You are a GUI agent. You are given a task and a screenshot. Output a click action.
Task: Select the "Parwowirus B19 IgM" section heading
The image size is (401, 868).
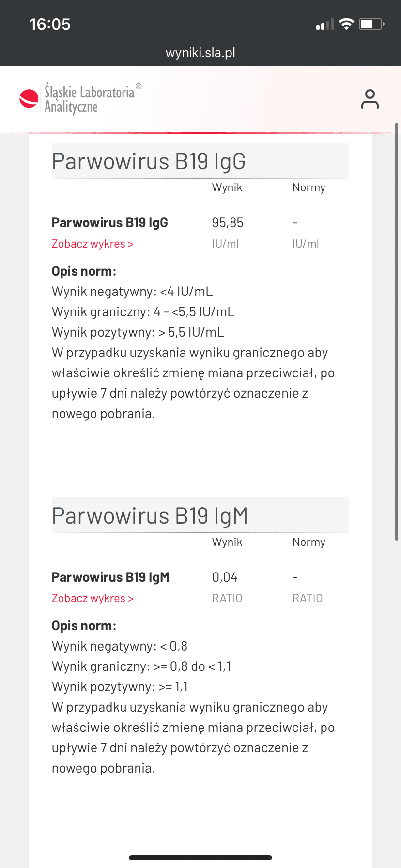150,516
